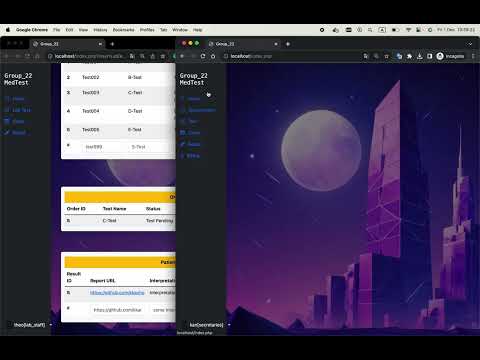The image size is (480, 360).
Task: Click the translate icon in front window address bar
Action: pos(366,56)
